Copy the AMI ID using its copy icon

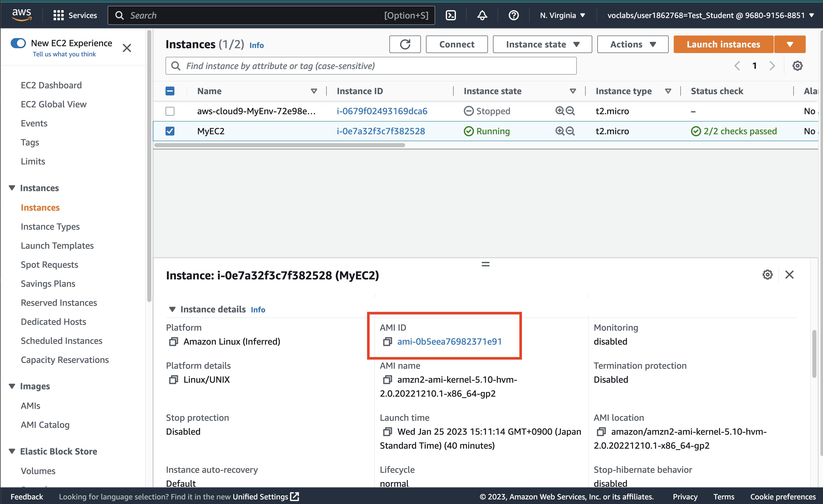click(x=387, y=342)
